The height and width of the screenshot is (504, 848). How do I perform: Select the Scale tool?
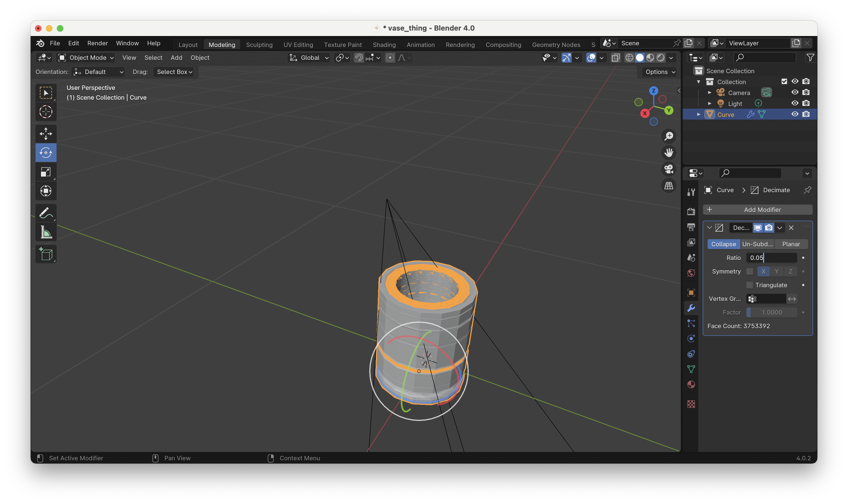46,172
